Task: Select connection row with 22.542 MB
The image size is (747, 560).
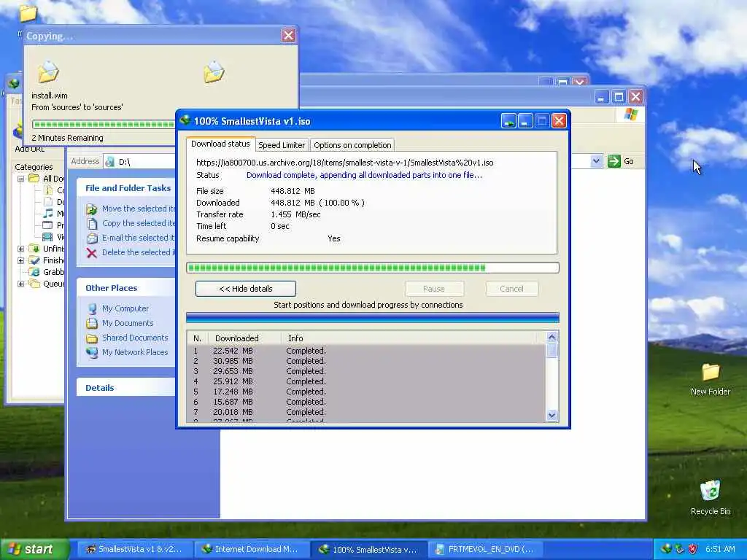Action: pos(366,351)
